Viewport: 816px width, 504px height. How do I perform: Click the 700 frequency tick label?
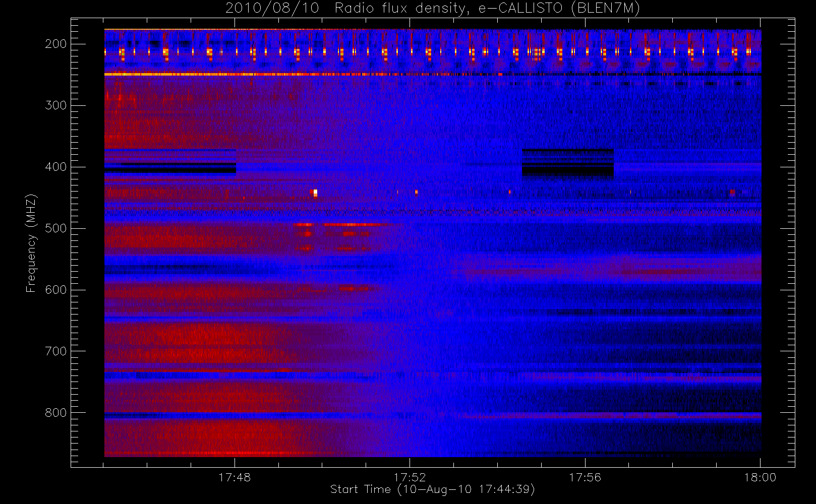coord(56,351)
